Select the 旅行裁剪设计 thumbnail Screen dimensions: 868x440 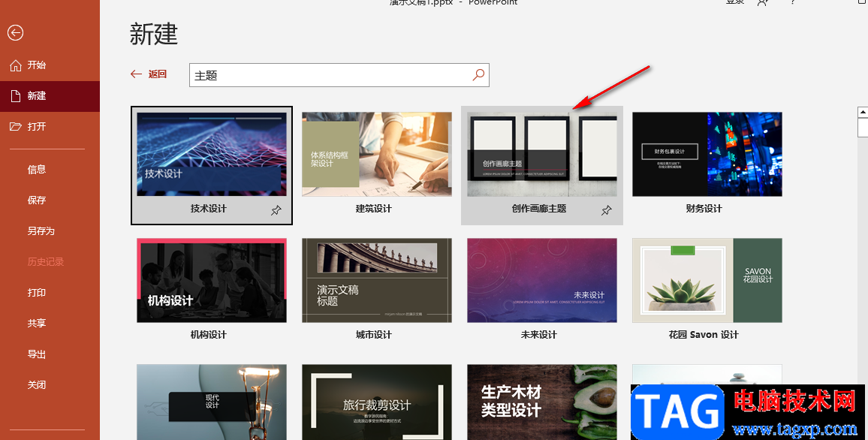point(377,402)
